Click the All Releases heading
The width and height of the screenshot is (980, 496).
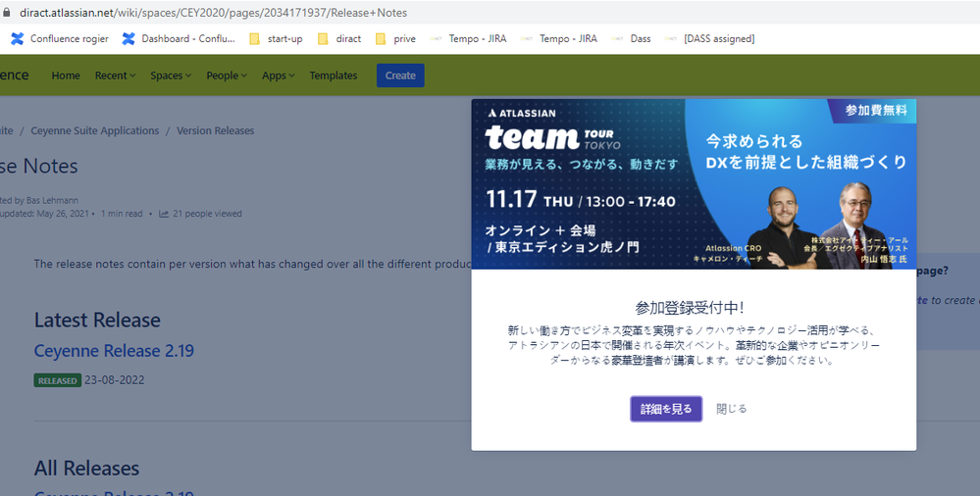[x=86, y=468]
